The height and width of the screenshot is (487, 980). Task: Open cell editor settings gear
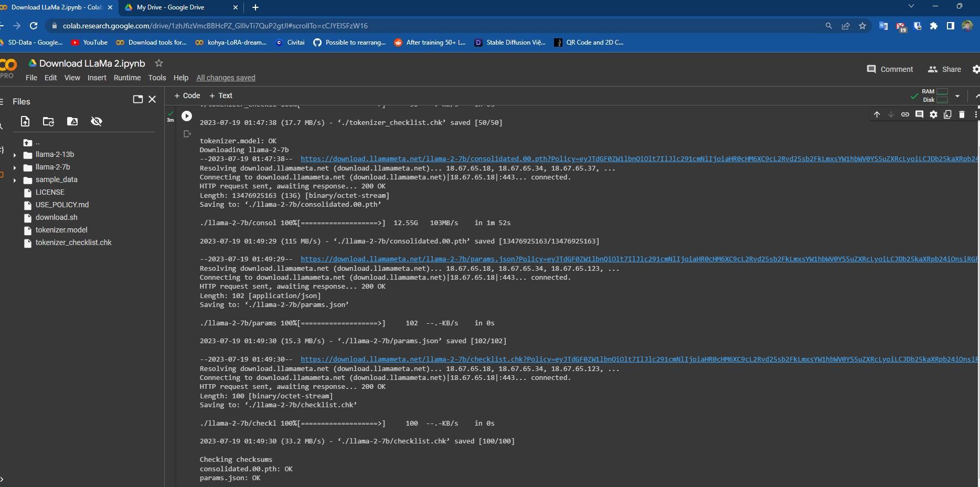(933, 114)
